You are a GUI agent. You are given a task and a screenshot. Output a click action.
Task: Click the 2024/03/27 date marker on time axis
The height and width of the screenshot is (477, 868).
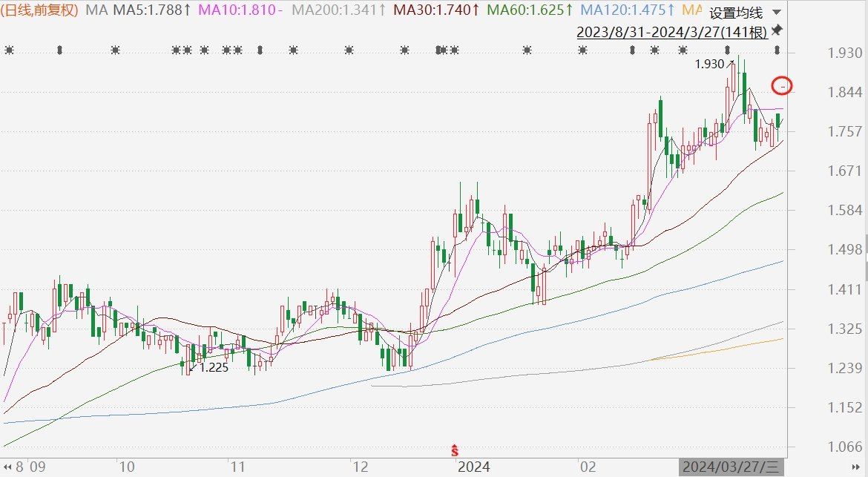pos(731,467)
